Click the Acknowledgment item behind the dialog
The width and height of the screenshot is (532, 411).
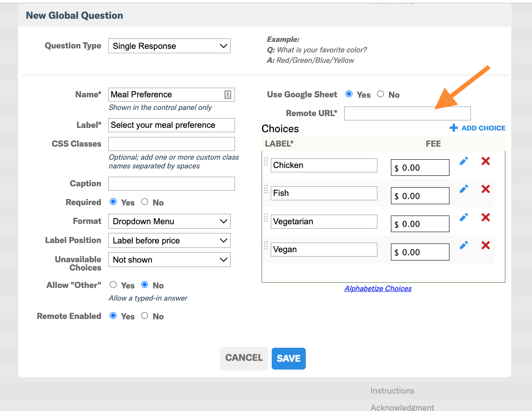pyautogui.click(x=402, y=408)
